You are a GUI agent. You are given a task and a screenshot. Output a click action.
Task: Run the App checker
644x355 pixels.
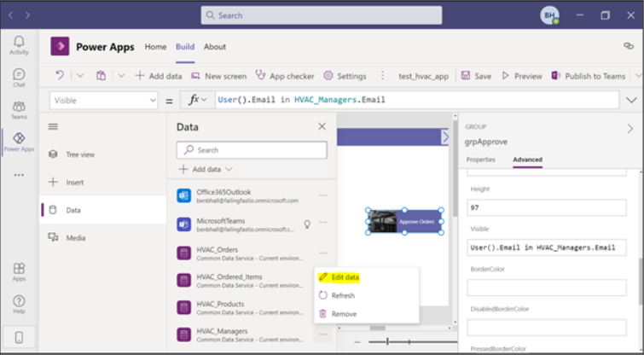coord(285,76)
